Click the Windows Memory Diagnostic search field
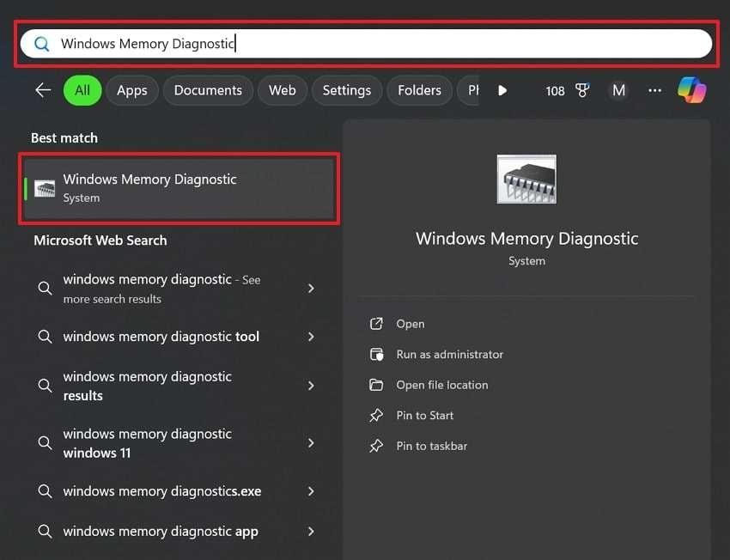This screenshot has height=560, width=730. tap(366, 44)
